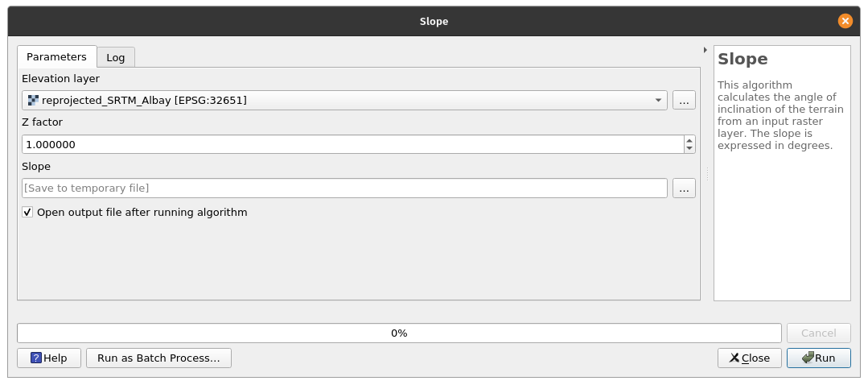Click the greyed Cancel button
The width and height of the screenshot is (868, 385).
[x=818, y=333]
